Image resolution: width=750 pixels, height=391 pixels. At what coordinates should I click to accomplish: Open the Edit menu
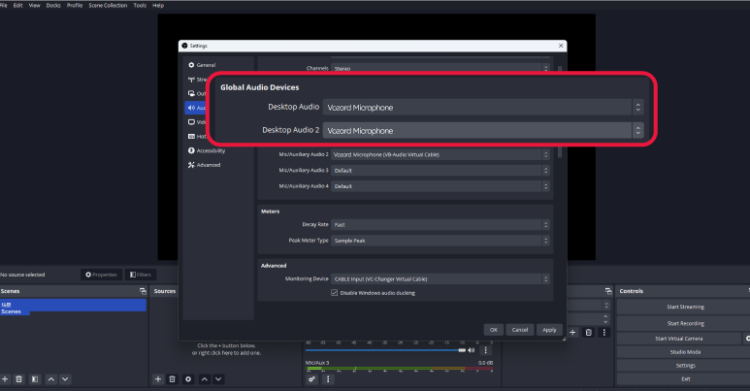pyautogui.click(x=18, y=5)
